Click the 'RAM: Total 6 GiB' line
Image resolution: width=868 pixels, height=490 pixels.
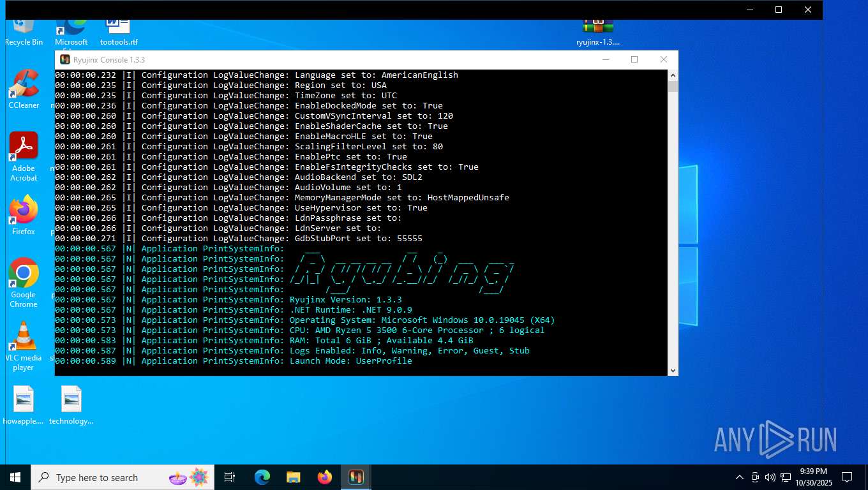[264, 341]
